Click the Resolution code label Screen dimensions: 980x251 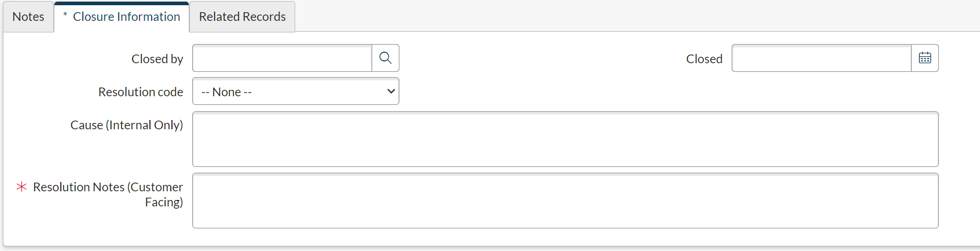(x=141, y=92)
